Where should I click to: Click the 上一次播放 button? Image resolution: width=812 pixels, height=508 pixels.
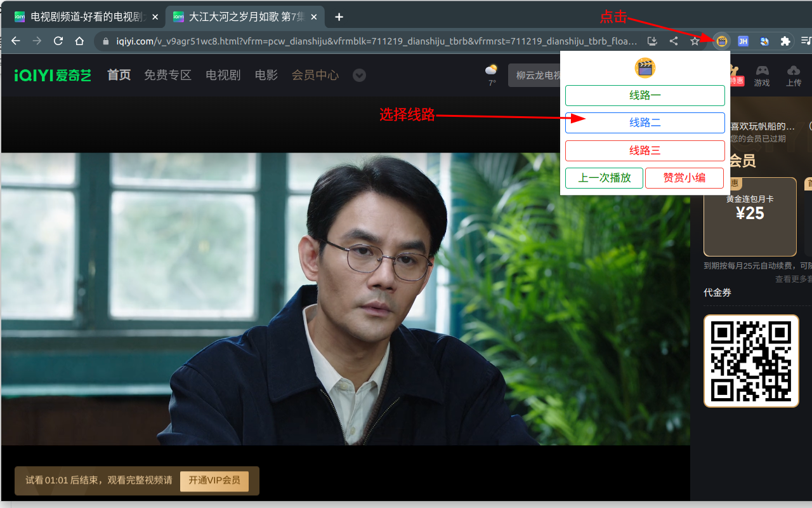tap(603, 178)
